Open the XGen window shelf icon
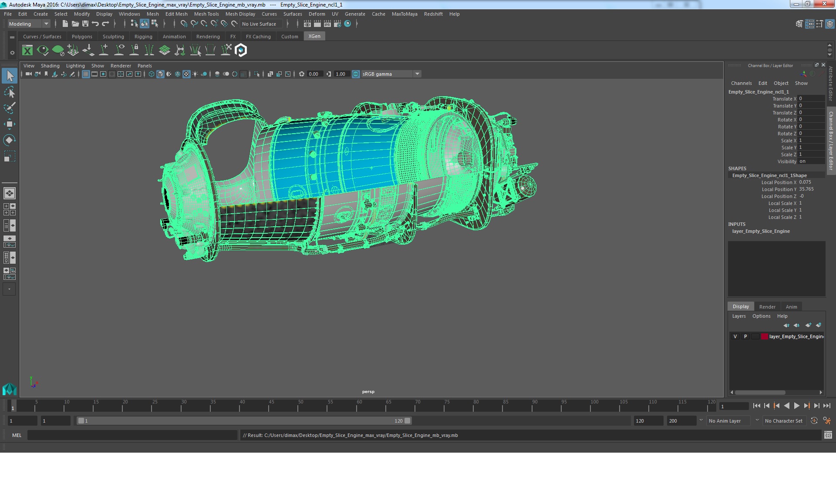This screenshot has width=836, height=504. (x=27, y=50)
